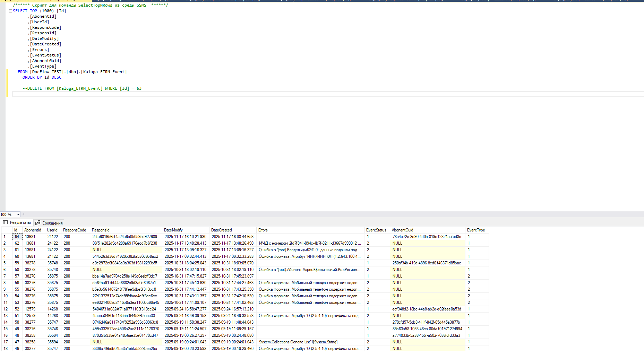Select result row number 5 header
This screenshot has width=644, height=351.
[x=7, y=263]
